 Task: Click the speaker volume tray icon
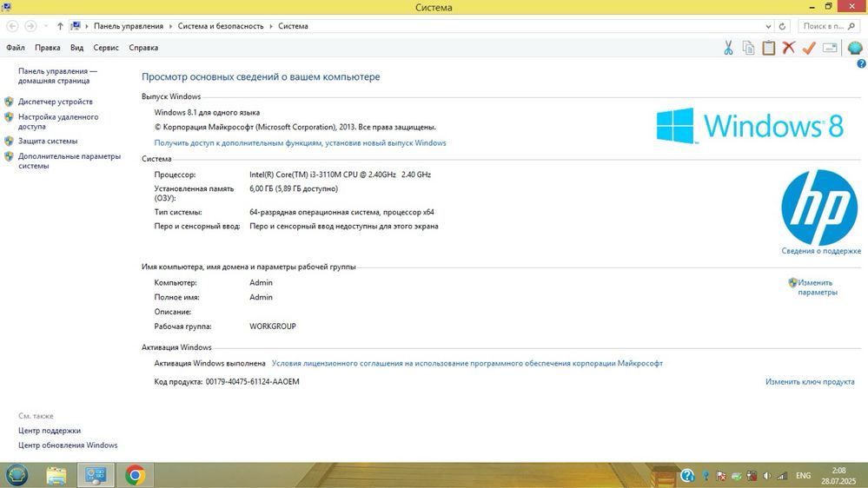click(x=767, y=475)
